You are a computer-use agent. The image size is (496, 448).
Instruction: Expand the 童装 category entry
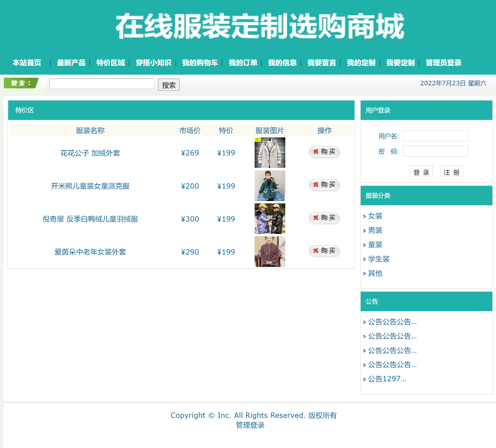(x=375, y=245)
